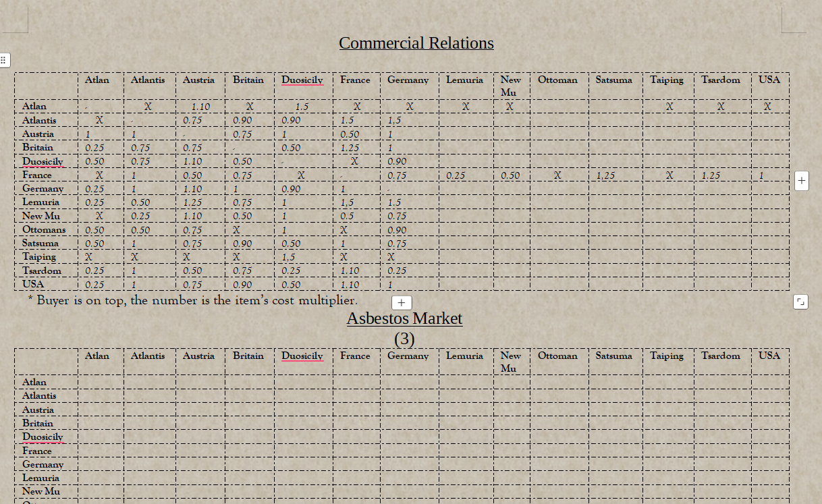Image resolution: width=822 pixels, height=504 pixels.
Task: Click X in the Atlan row, USA column
Action: click(767, 107)
